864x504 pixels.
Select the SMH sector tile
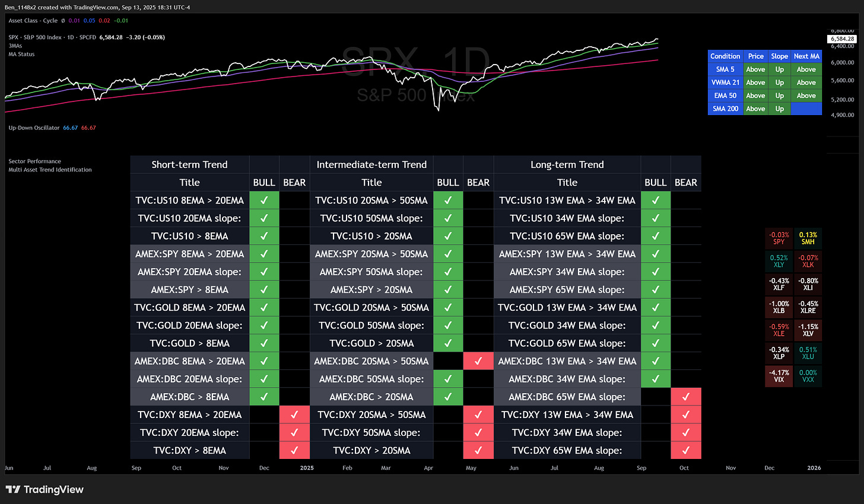808,238
